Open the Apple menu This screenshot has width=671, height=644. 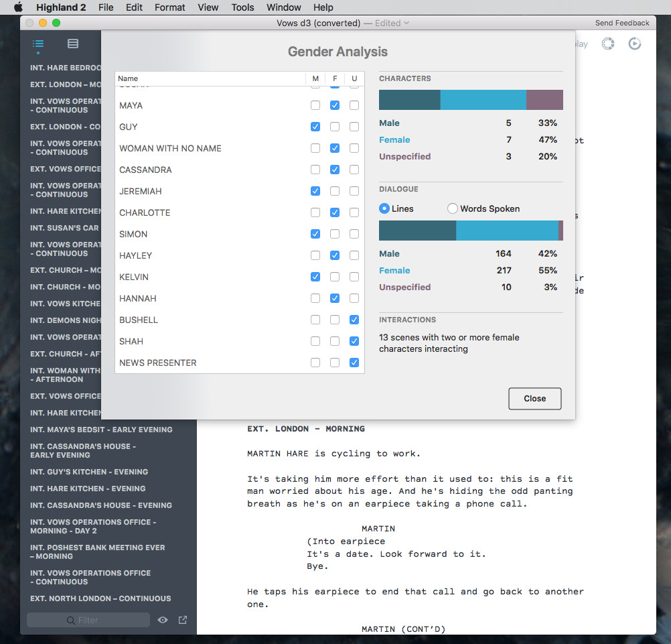[x=18, y=7]
